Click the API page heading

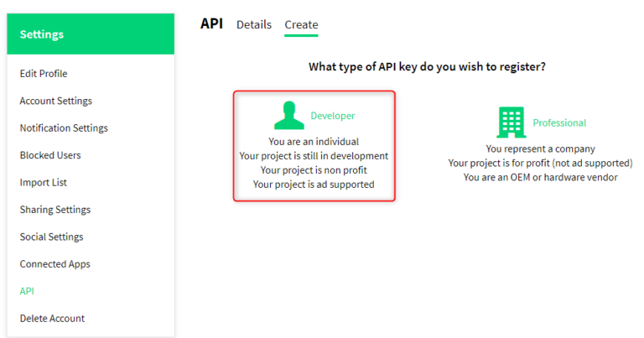point(211,23)
